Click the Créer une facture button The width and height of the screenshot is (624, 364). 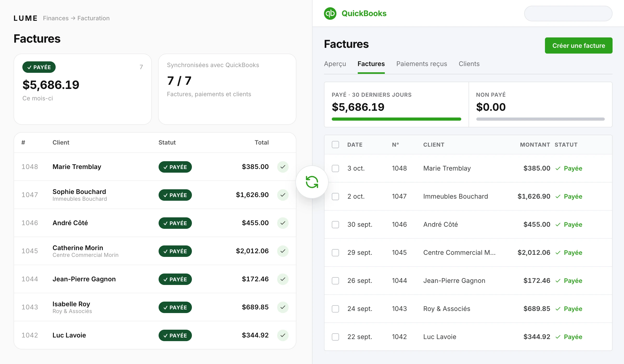579,45
